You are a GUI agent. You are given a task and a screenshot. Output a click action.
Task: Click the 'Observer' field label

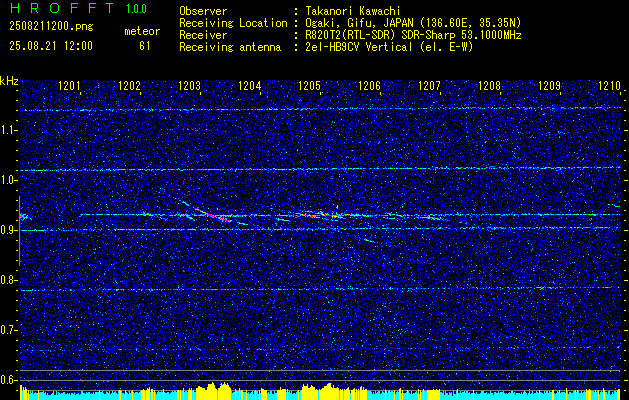203,11
